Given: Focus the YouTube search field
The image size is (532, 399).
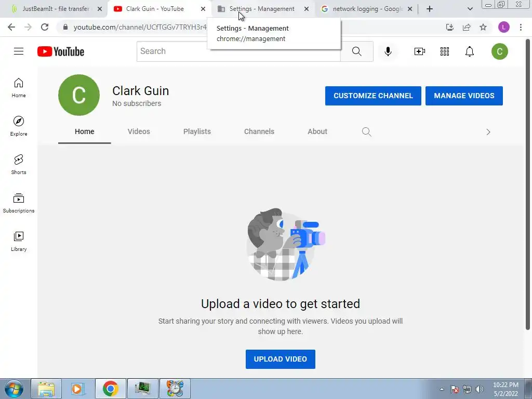Looking at the screenshot, I should [238, 51].
